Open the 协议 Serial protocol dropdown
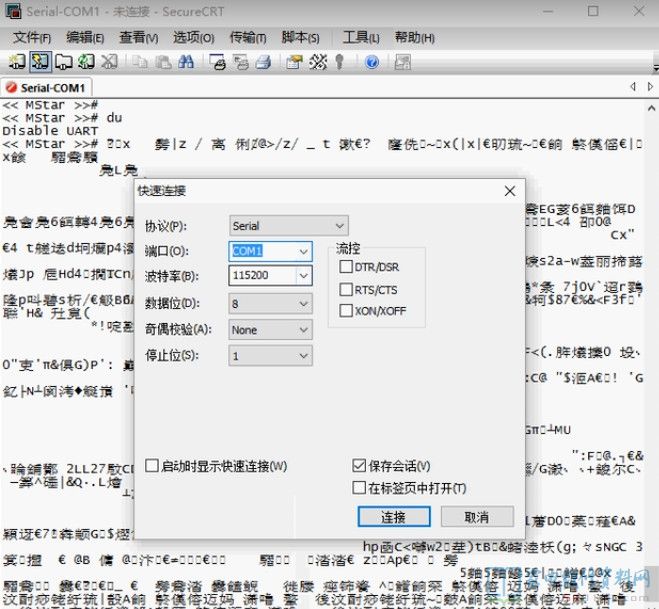Screen dimensions: 659x609 click(288, 226)
